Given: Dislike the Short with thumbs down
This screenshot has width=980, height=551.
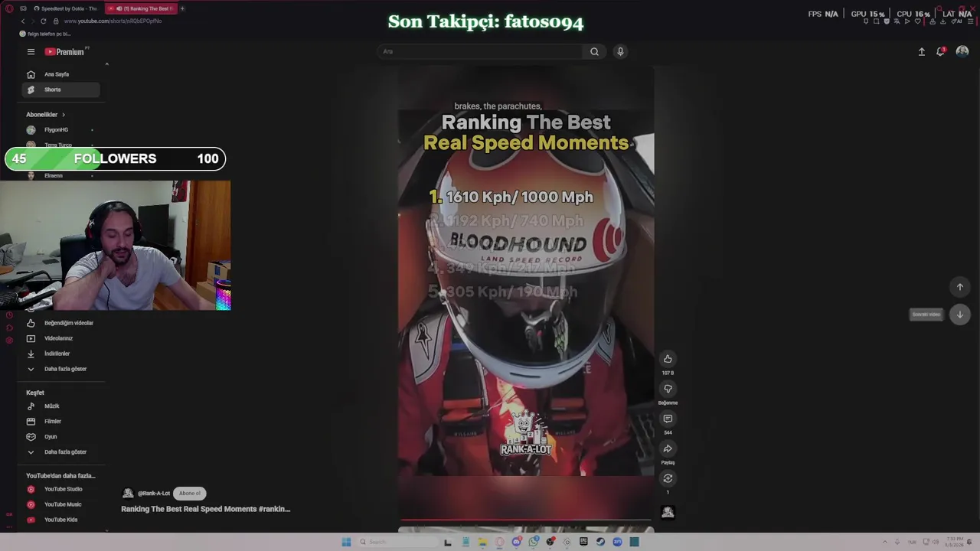Looking at the screenshot, I should [x=668, y=389].
